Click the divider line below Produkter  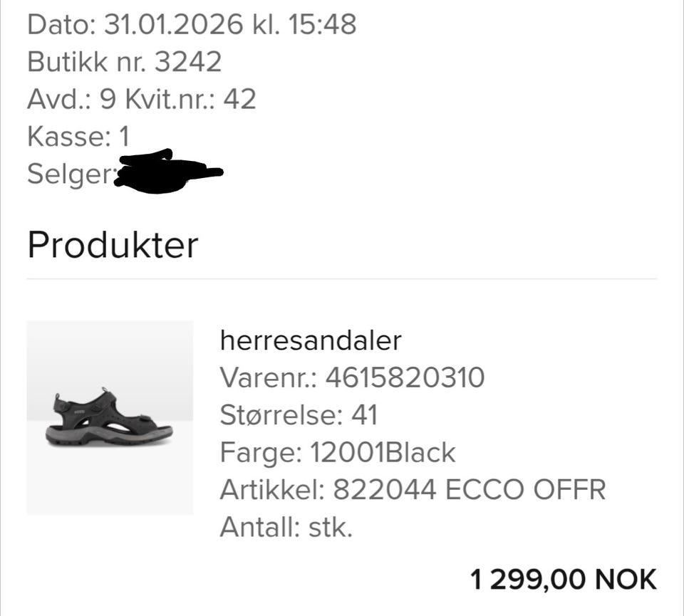click(x=342, y=278)
